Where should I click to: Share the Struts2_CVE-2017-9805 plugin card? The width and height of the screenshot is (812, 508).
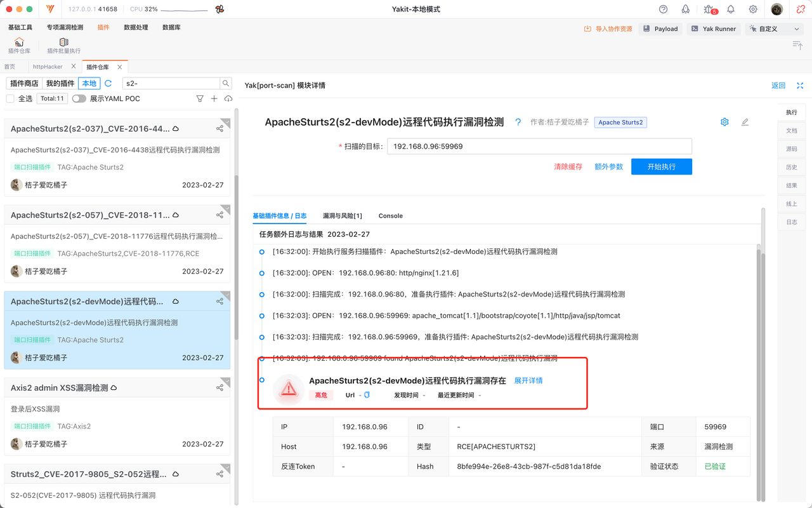pos(219,474)
